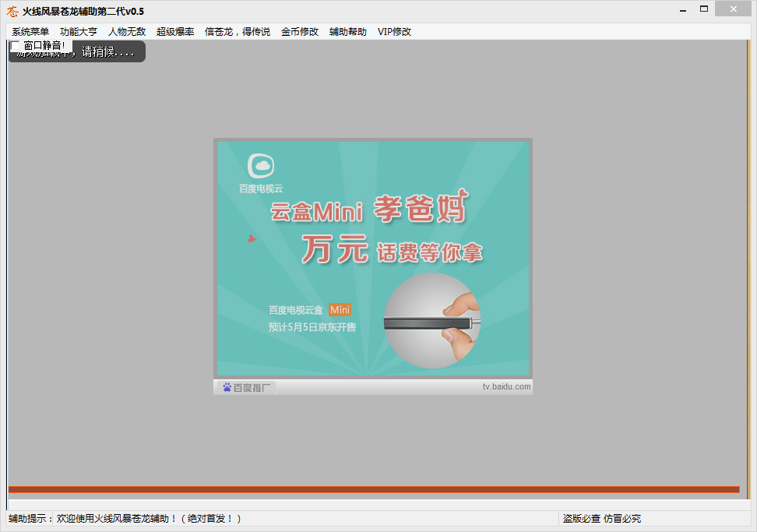Maximize the 火线风暴苍龙辅助 window
757x532 pixels.
coord(704,9)
